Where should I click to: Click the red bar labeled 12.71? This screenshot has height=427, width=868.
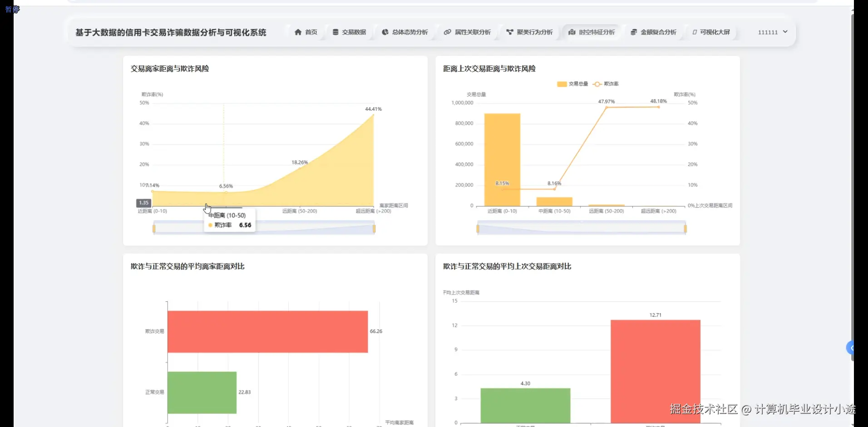655,372
